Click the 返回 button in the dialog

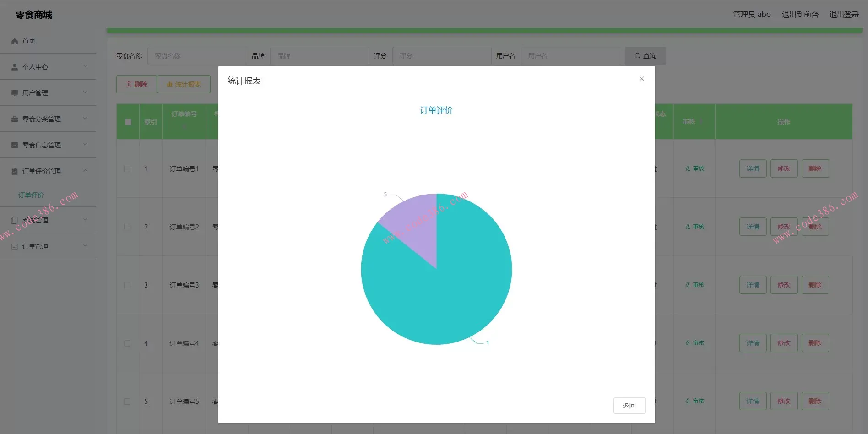[x=629, y=406]
